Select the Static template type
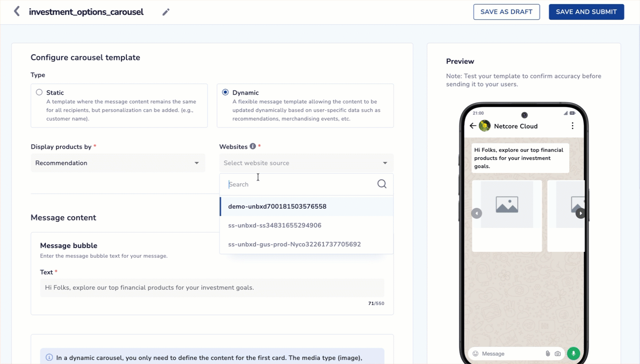This screenshot has height=364, width=640. click(39, 92)
